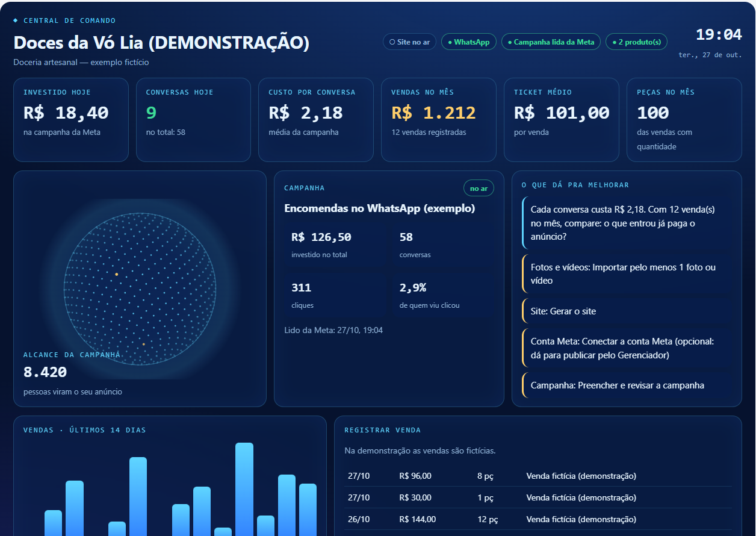Image resolution: width=756 pixels, height=536 pixels.
Task: Click the title "Doces da Vó Lia (DEMONSTRAÇÃO)"
Action: pyautogui.click(x=161, y=43)
